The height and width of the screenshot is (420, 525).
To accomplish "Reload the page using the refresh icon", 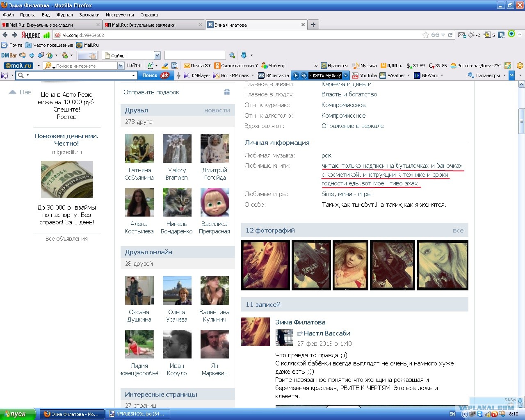I will click(x=450, y=35).
